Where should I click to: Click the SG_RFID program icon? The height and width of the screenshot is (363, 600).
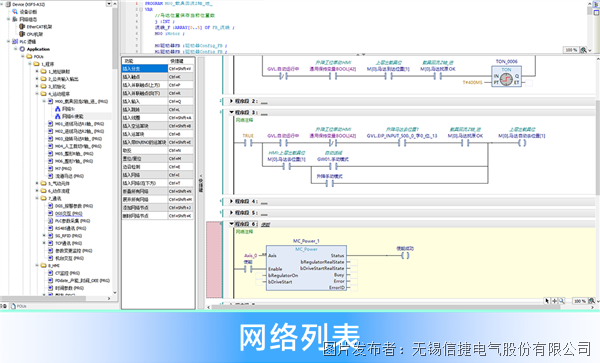click(x=51, y=236)
